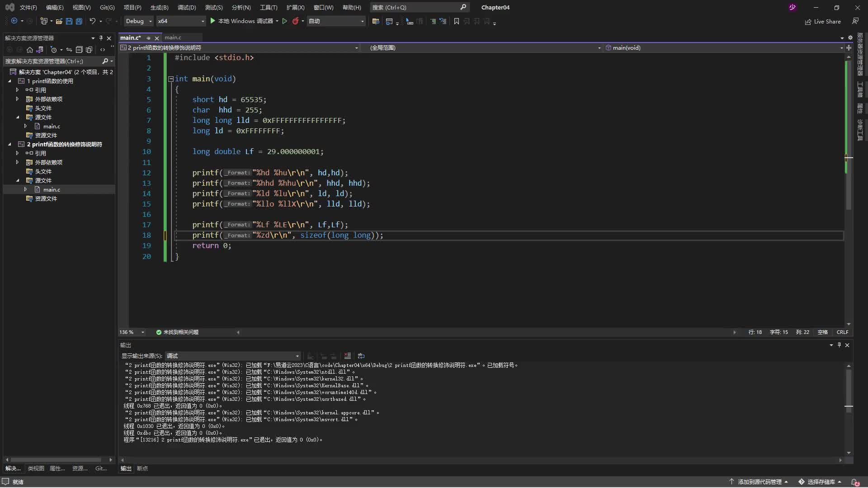Click Solution Explorer horizontal scrollbar thumb
Viewport: 868px width, 488px height.
click(x=55, y=460)
